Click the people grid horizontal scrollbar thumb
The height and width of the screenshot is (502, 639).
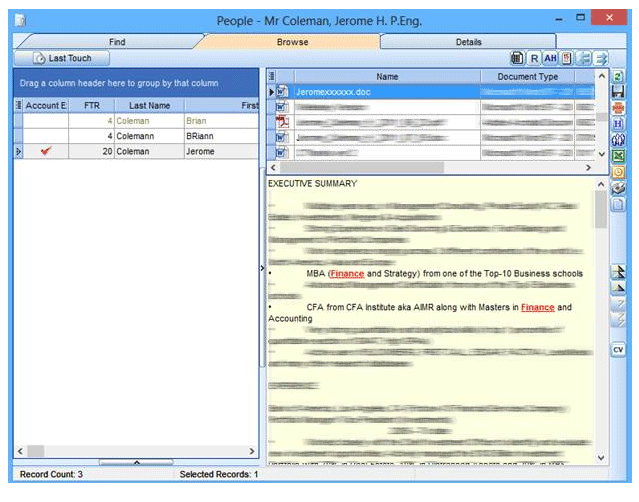[x=35, y=451]
